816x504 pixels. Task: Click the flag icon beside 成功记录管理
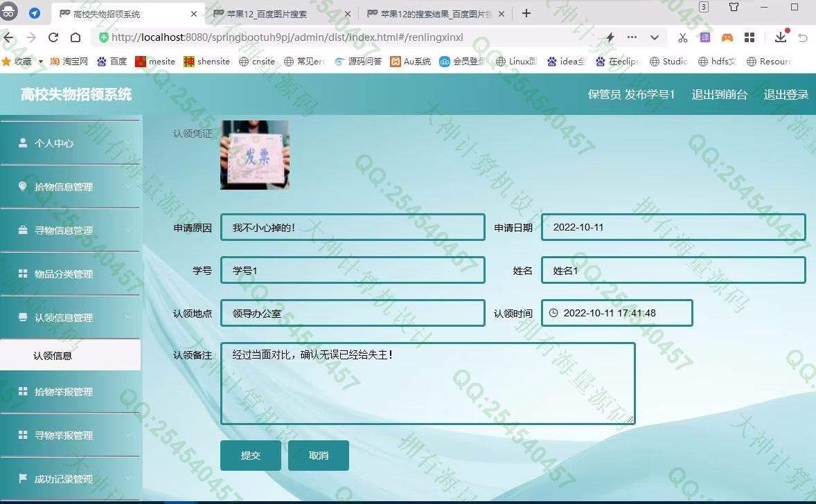23,478
